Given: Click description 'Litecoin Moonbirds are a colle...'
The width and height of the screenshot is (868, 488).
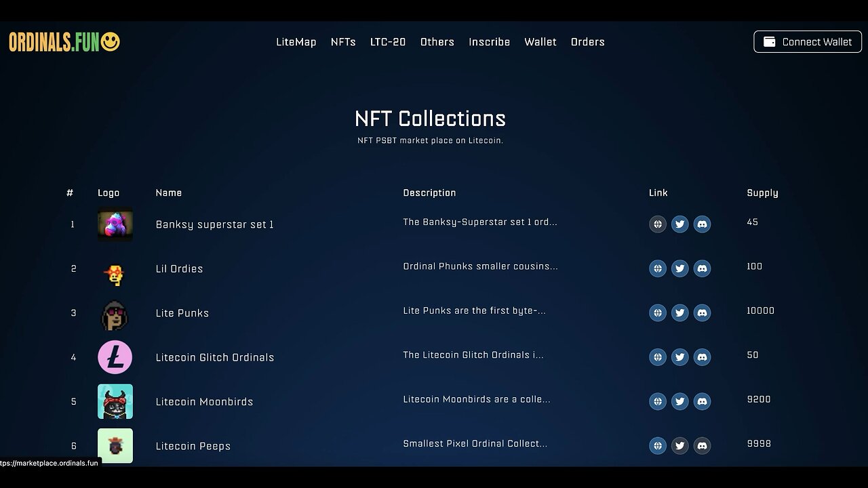Looking at the screenshot, I should pyautogui.click(x=477, y=399).
